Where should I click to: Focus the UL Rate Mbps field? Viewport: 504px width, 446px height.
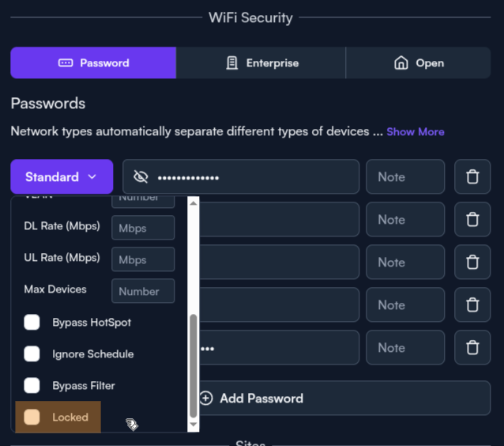coord(143,259)
